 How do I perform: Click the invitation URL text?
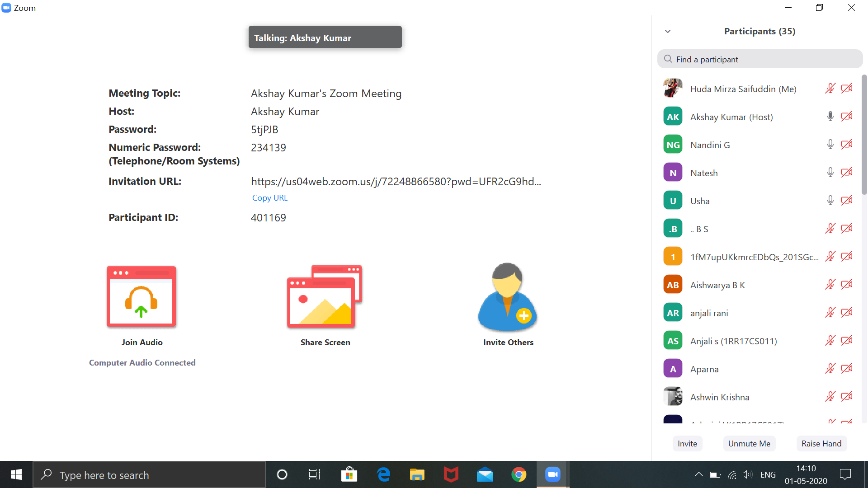coord(396,182)
